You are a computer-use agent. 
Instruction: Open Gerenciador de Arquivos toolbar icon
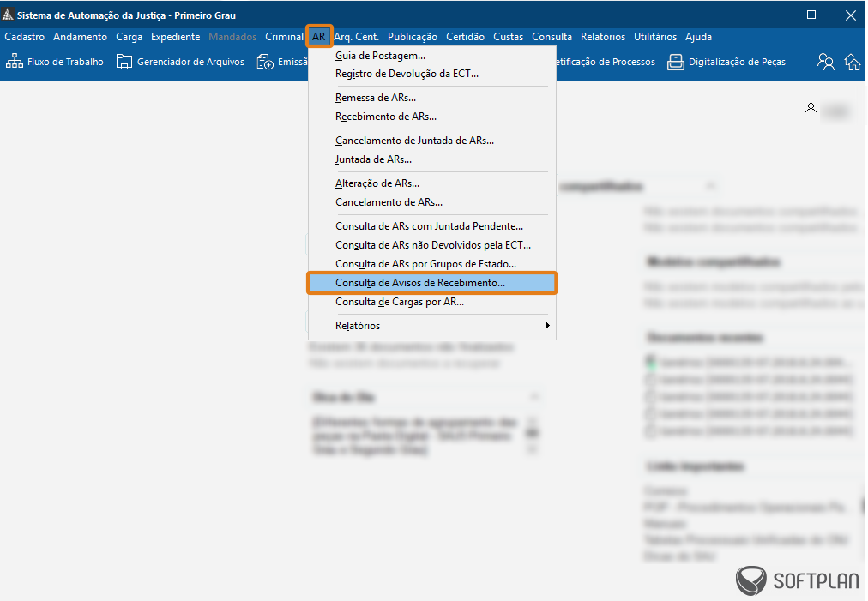pyautogui.click(x=124, y=62)
